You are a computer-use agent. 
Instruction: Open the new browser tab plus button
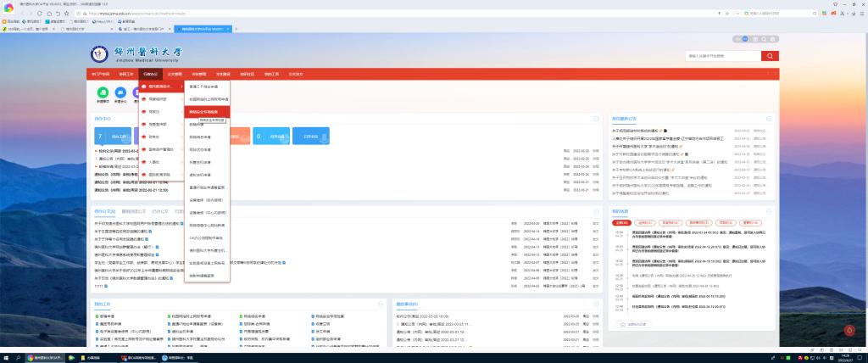pos(236,28)
